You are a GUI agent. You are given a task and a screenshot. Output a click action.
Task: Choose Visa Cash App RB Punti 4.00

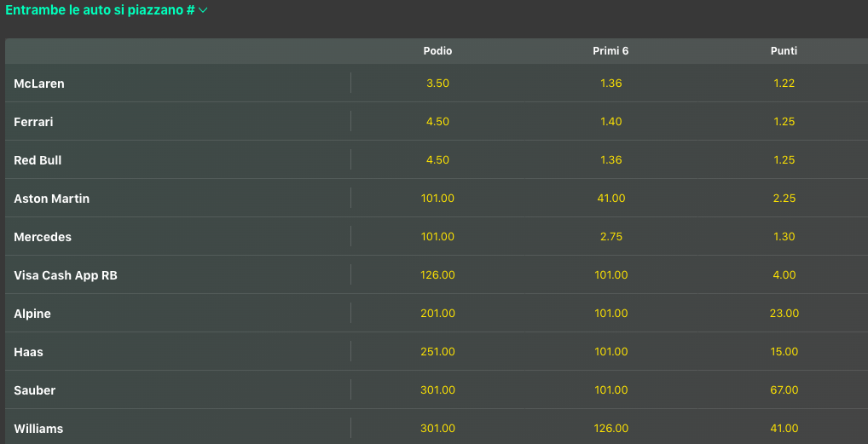[784, 275]
